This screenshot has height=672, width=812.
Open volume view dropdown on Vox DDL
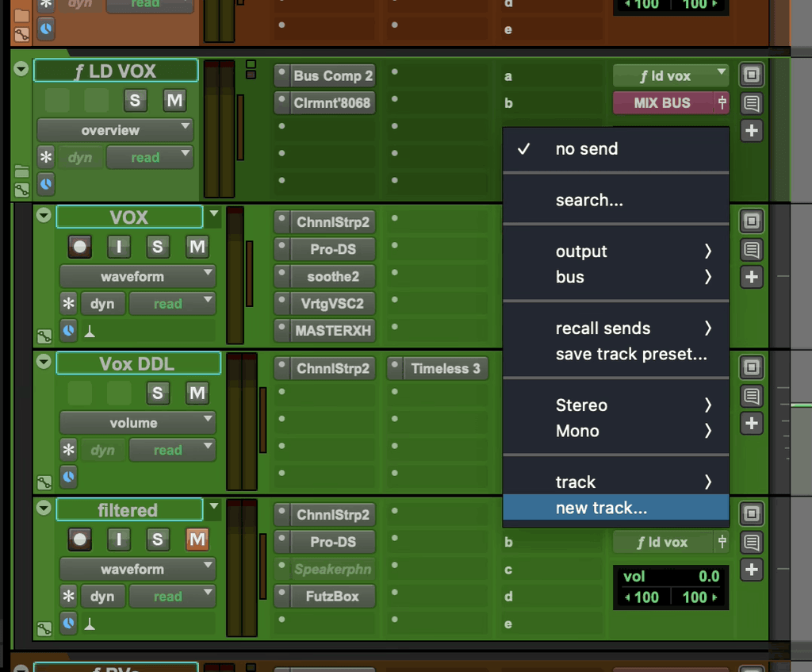click(138, 423)
